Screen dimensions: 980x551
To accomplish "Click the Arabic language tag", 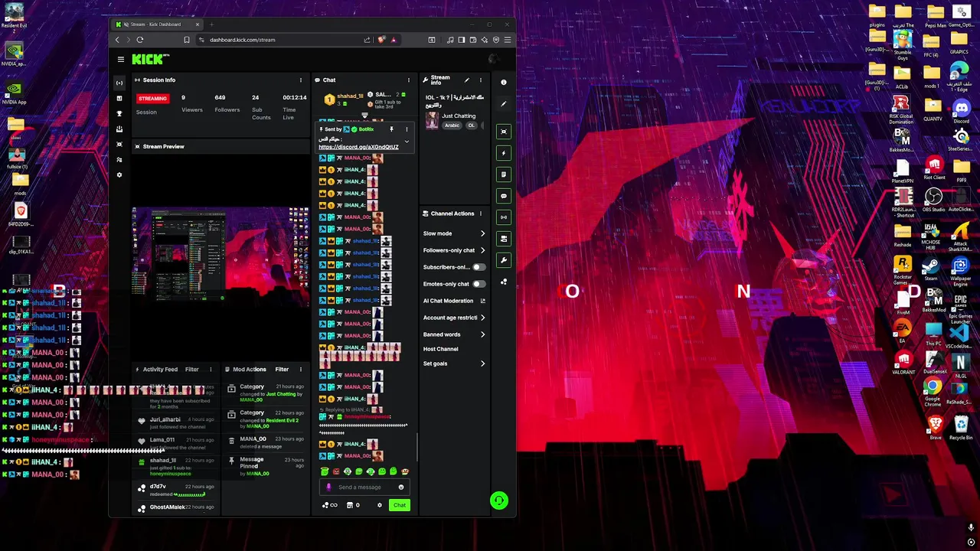I will coord(452,126).
